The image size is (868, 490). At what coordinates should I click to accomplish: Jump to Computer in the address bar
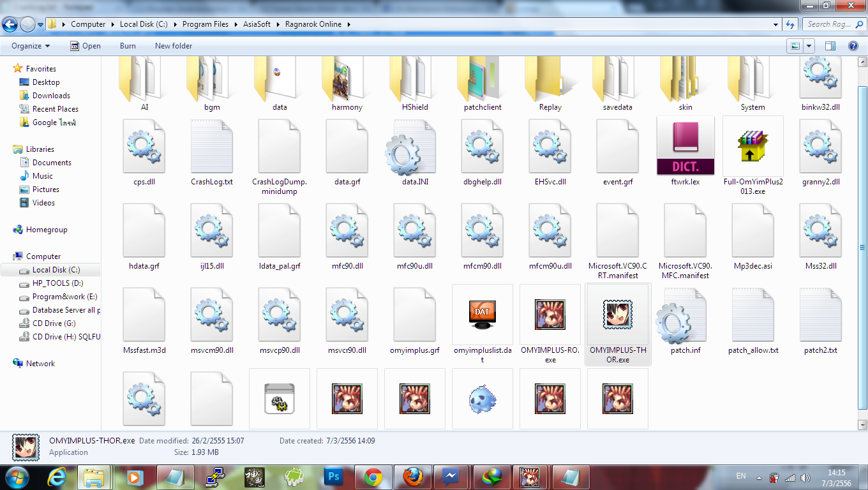pyautogui.click(x=88, y=24)
